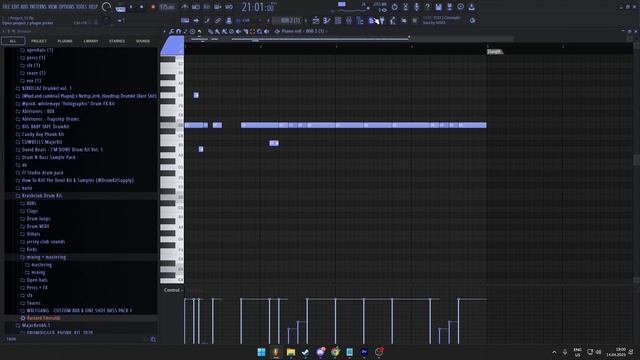
Task: Open the piano roll view icon
Action: (x=327, y=20)
